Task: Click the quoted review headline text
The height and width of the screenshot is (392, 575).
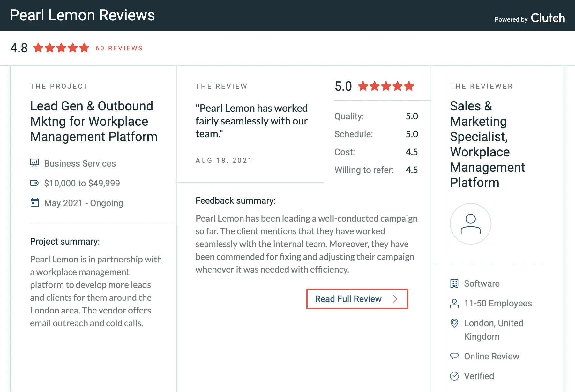Action: (x=251, y=121)
